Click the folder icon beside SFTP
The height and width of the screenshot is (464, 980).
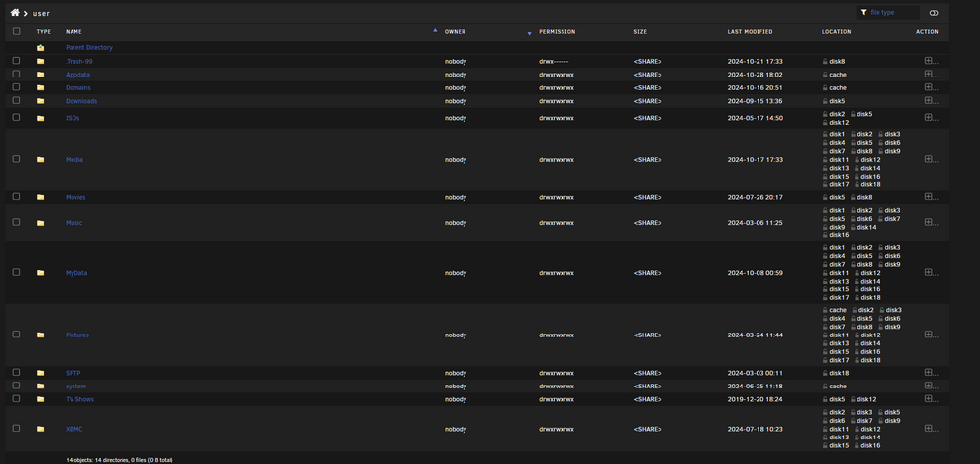(x=40, y=373)
